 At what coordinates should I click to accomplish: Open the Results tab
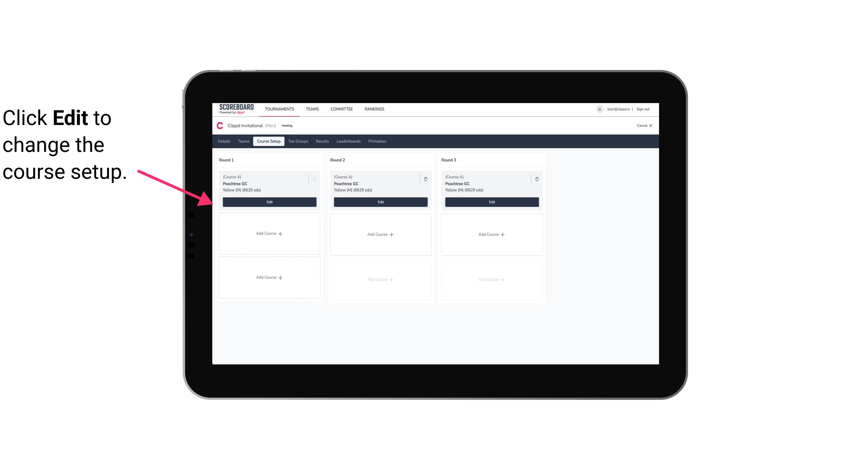coord(322,141)
